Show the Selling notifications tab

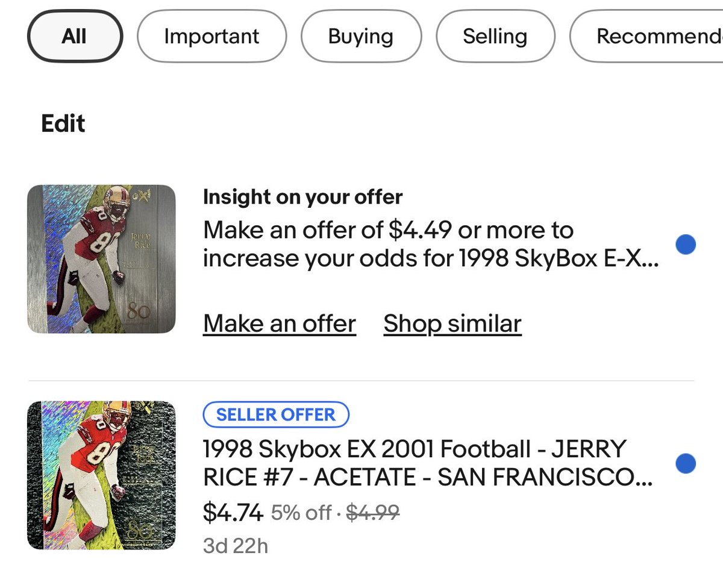(495, 36)
